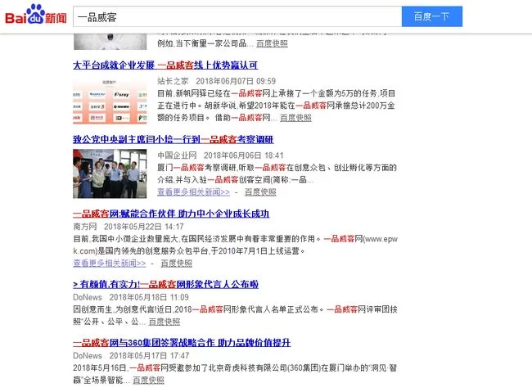The image size is (532, 392).
Task: Click the 新闻 text beside the Baidu logo
Action: tap(56, 18)
